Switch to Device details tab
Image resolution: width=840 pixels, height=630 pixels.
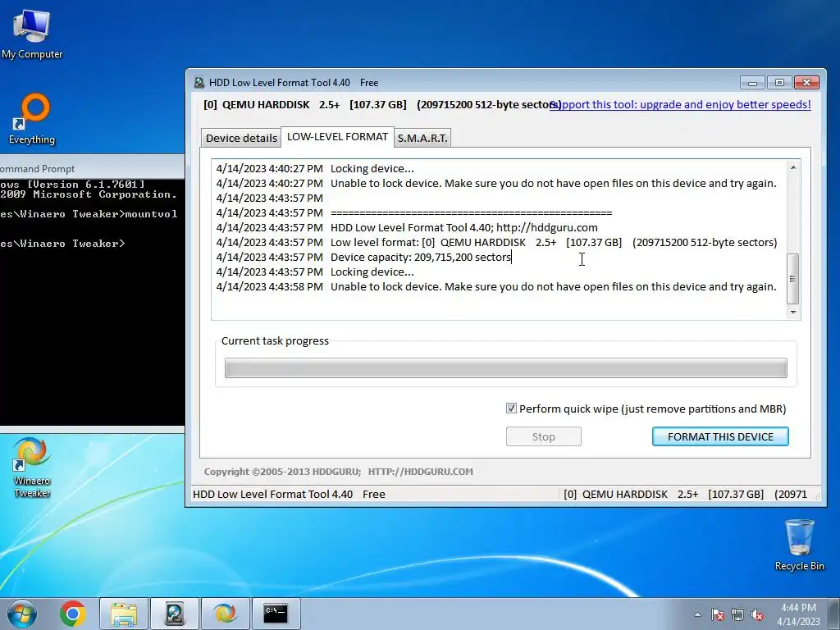[241, 138]
